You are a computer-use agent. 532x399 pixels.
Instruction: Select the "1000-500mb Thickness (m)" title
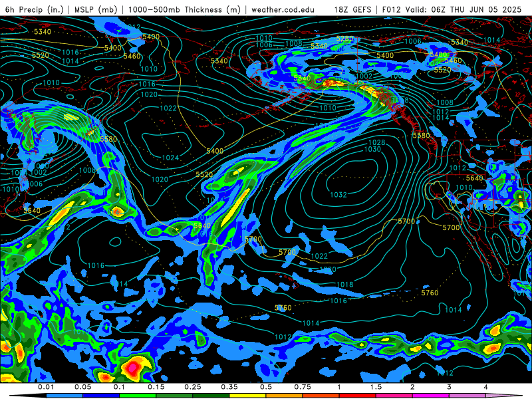pos(184,9)
